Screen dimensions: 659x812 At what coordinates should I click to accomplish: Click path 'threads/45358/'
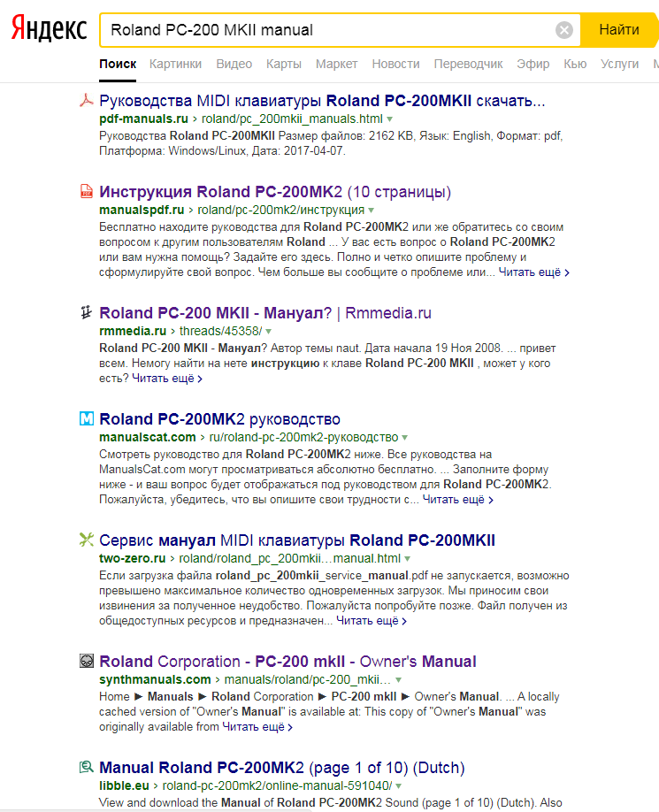(x=221, y=331)
